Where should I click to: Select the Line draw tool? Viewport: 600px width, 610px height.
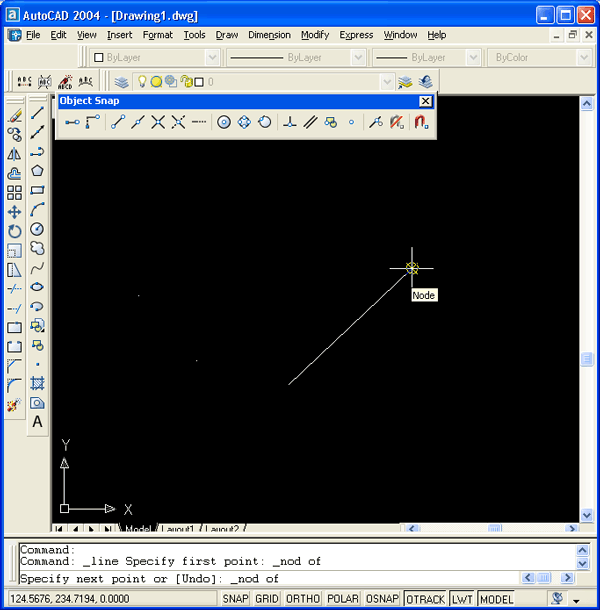pyautogui.click(x=37, y=114)
